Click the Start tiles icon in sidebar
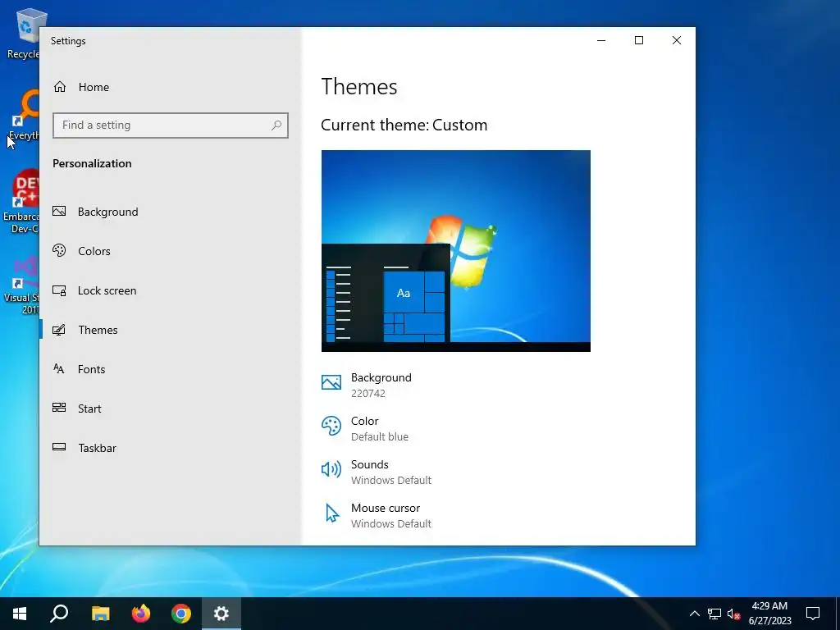 tap(59, 408)
